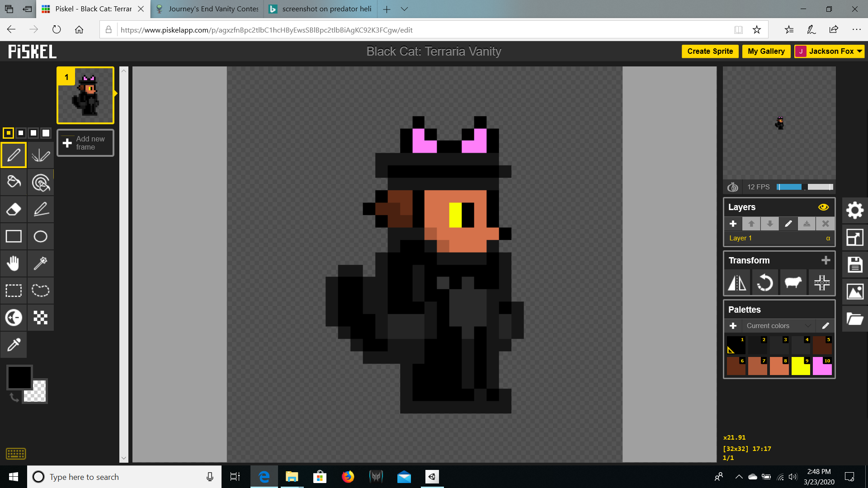Select the Paint all pixels of same color tool

pos(41,183)
